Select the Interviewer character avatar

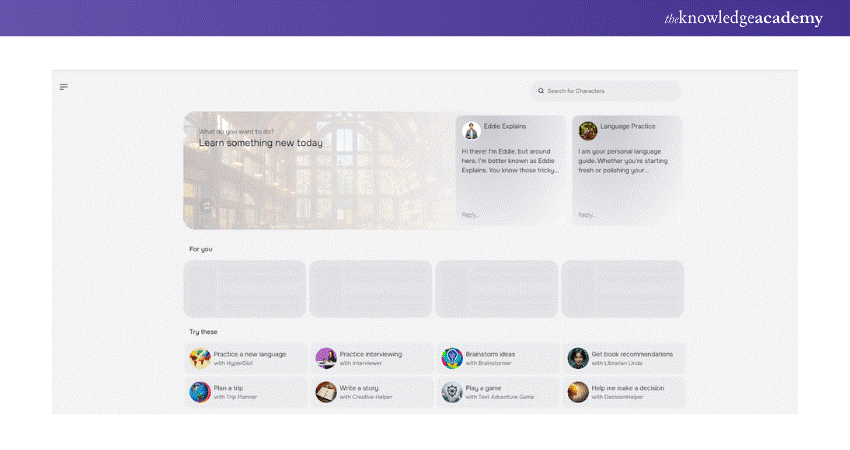click(326, 358)
